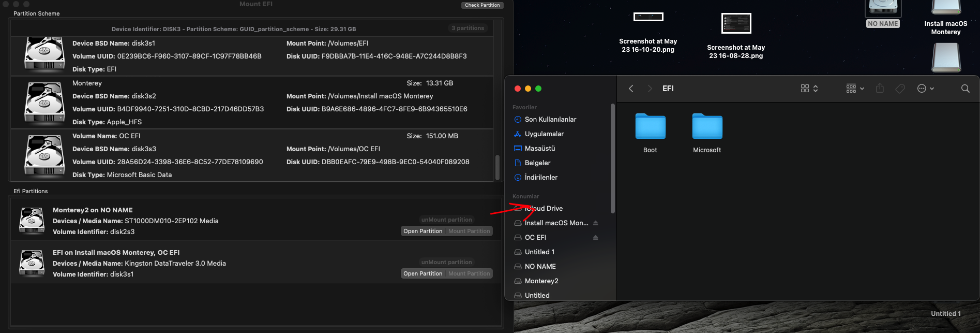Screen dimensions: 980x333
Task: Eject the Install macOS Monterey volume
Action: [595, 223]
